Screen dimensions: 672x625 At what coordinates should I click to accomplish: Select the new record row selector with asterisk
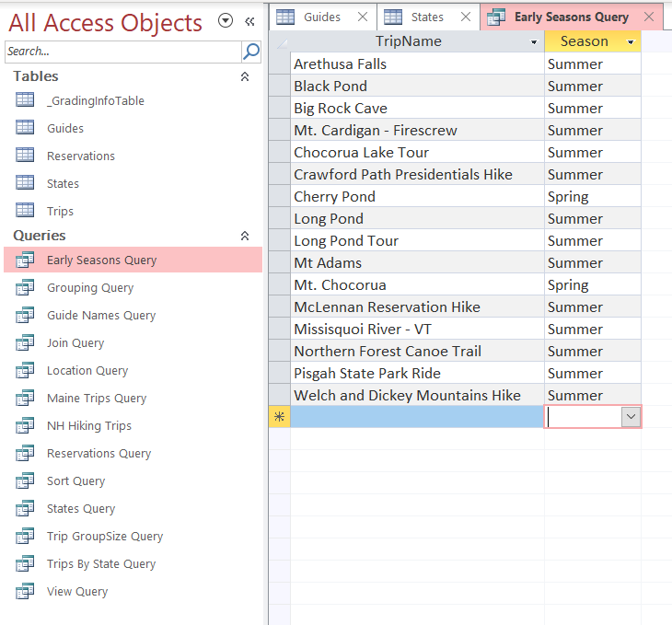click(x=280, y=417)
